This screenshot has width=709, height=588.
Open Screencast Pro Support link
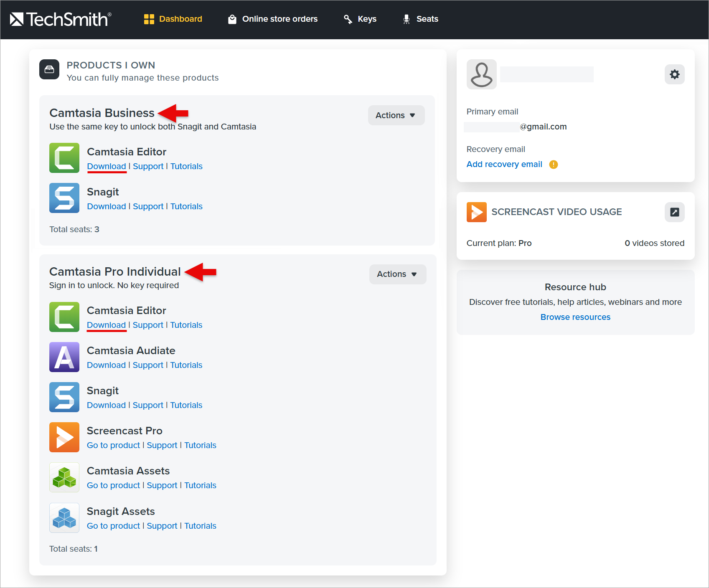tap(162, 445)
